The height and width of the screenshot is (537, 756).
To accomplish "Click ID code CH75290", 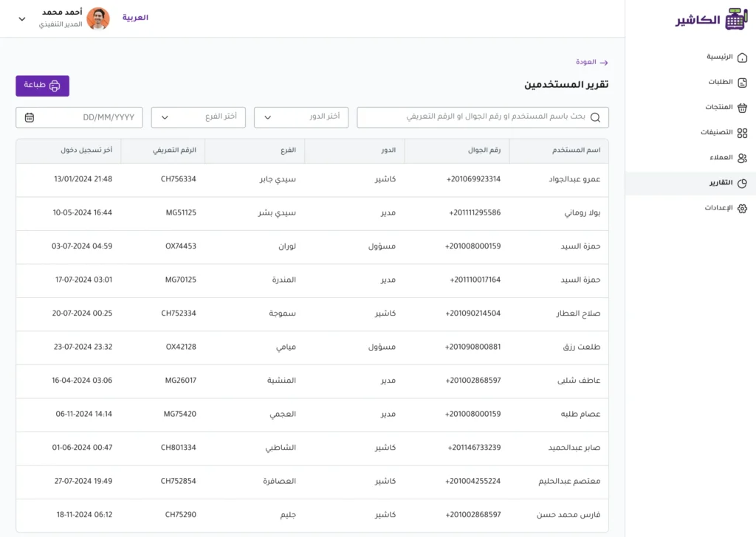I will click(180, 515).
